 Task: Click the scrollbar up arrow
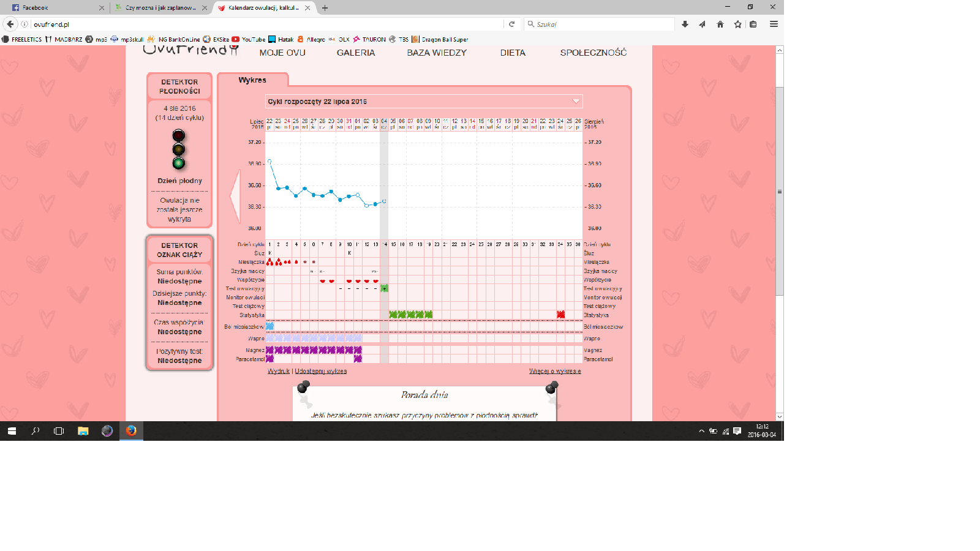780,50
